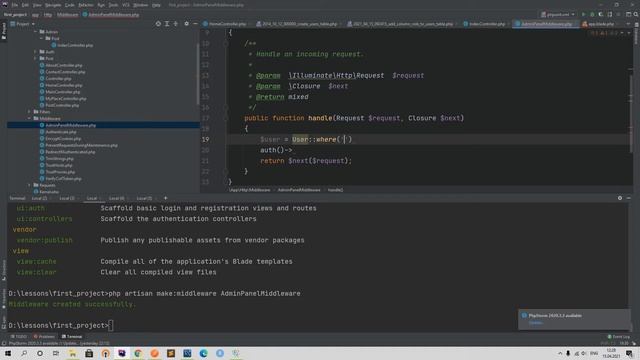The image size is (640, 360).
Task: Click the clock in the system tray
Action: pyautogui.click(x=611, y=353)
